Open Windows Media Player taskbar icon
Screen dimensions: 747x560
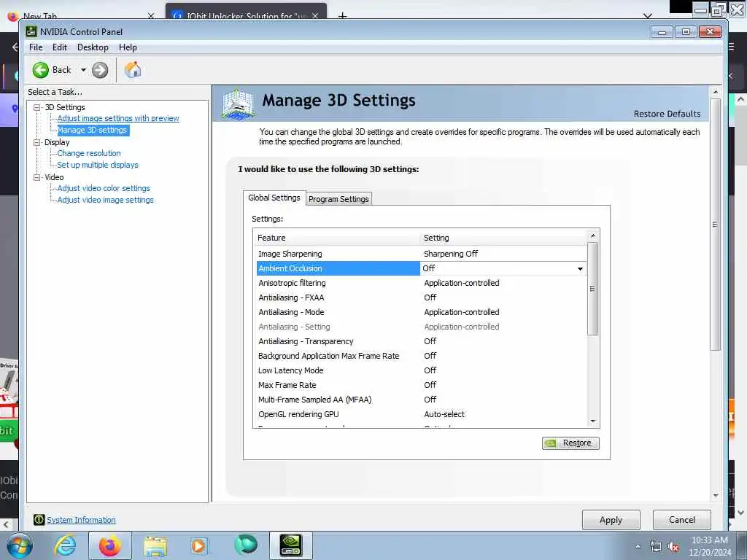click(x=198, y=545)
